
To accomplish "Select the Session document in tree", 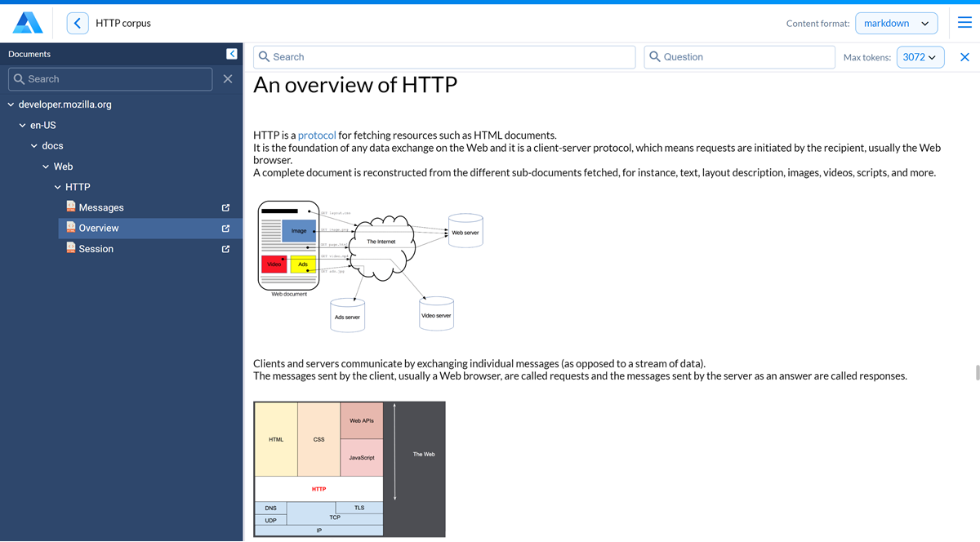I will (x=96, y=249).
